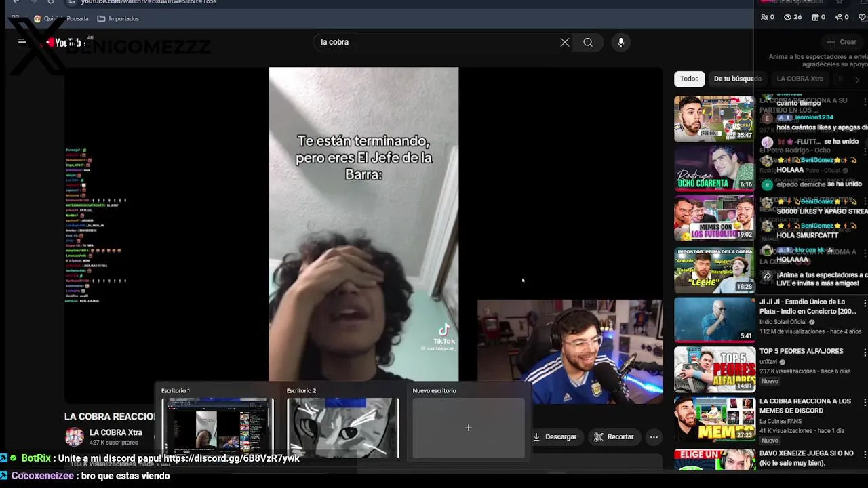
Task: Open the 'La Cobra FANS' channel name
Action: 780,422
